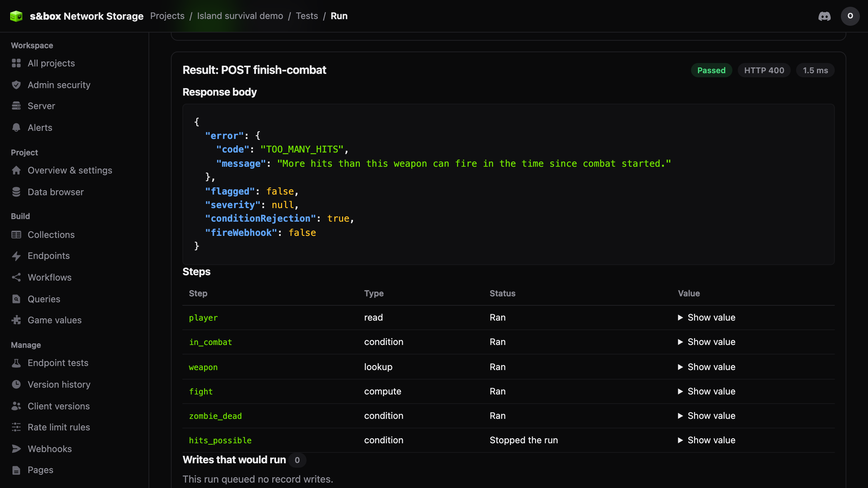Click the Queries search-file icon
The width and height of the screenshot is (868, 488).
pyautogui.click(x=16, y=299)
